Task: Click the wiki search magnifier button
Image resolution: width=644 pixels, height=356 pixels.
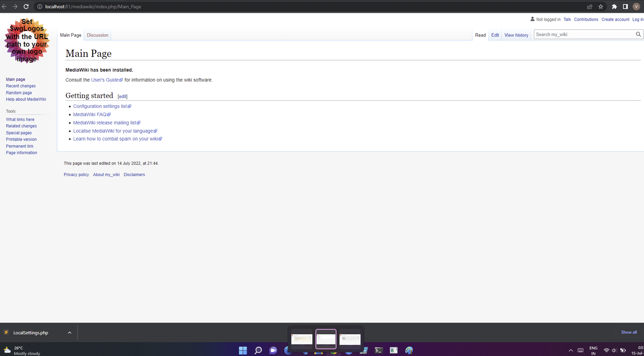Action: click(x=638, y=34)
